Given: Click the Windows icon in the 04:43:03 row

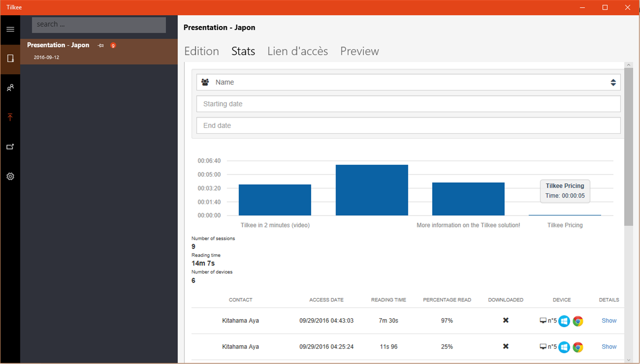Looking at the screenshot, I should 564,321.
